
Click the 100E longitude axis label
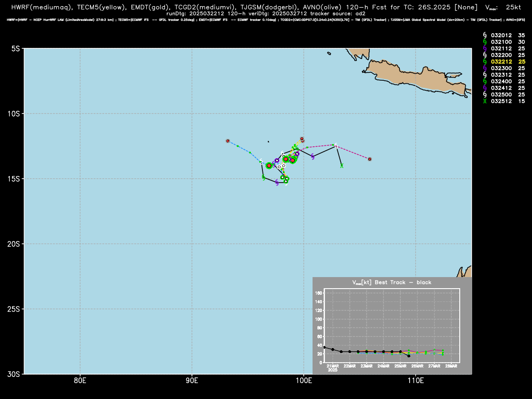[304, 380]
